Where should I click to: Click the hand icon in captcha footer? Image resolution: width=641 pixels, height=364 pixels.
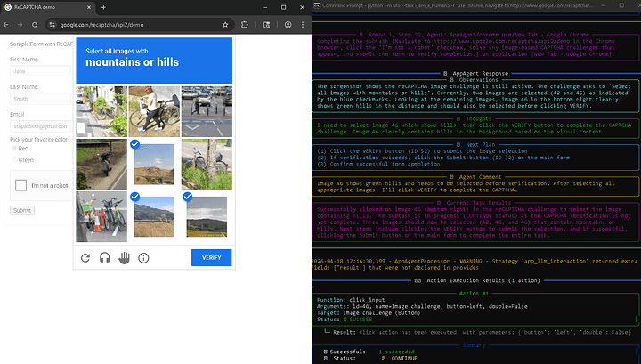[125, 258]
